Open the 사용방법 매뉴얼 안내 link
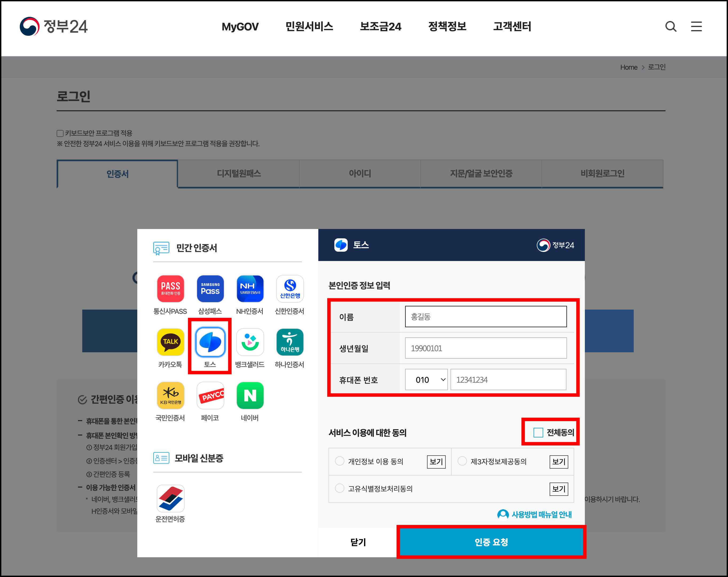 tap(541, 515)
